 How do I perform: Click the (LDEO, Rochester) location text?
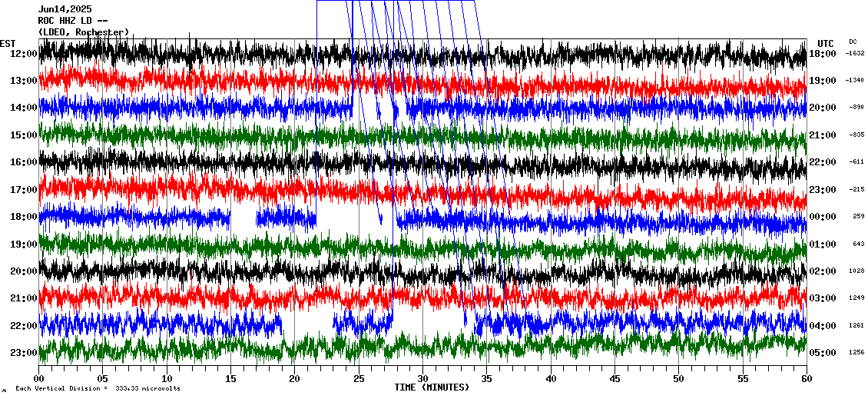click(83, 32)
